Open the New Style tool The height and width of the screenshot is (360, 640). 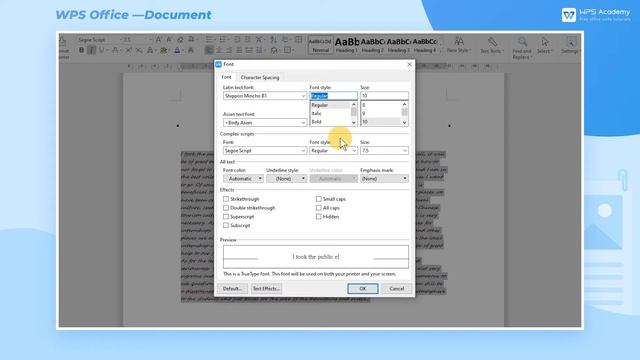pyautogui.click(x=459, y=44)
